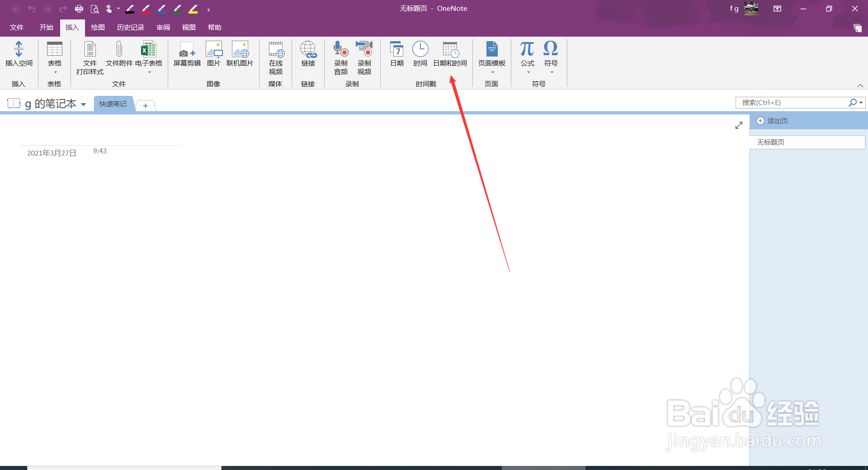The image size is (868, 470).
Task: Open the notebook list dropdown
Action: [x=83, y=104]
